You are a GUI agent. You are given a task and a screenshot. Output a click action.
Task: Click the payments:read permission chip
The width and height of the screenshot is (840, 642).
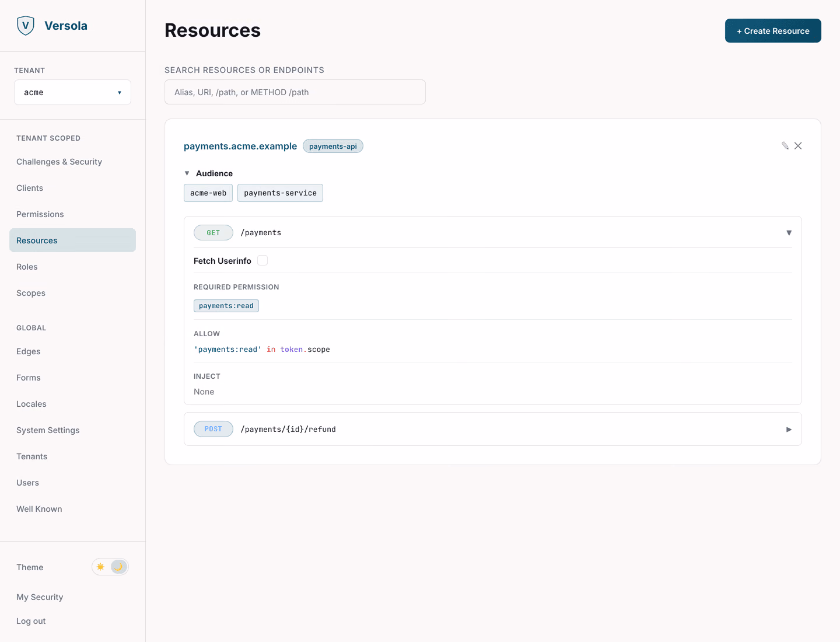click(226, 306)
